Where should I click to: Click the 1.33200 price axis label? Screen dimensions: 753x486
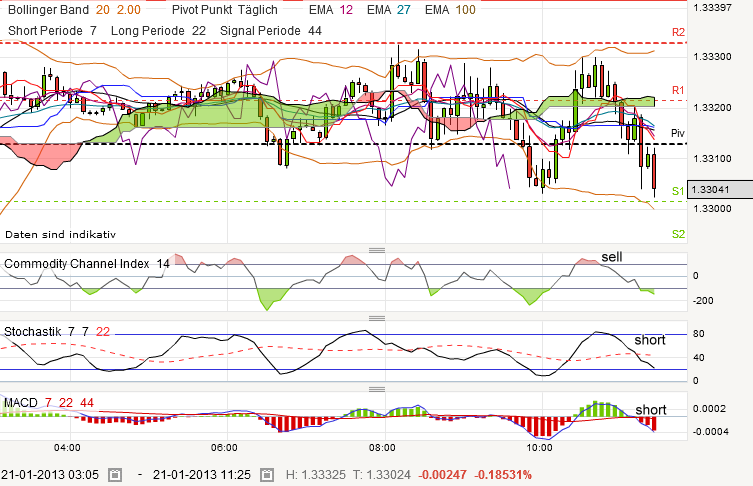pyautogui.click(x=712, y=108)
